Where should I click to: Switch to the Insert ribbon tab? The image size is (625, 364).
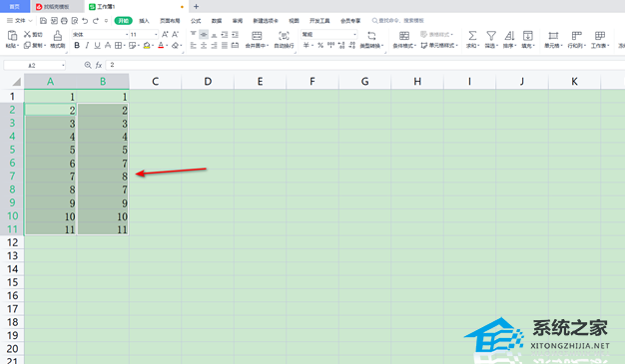(144, 21)
